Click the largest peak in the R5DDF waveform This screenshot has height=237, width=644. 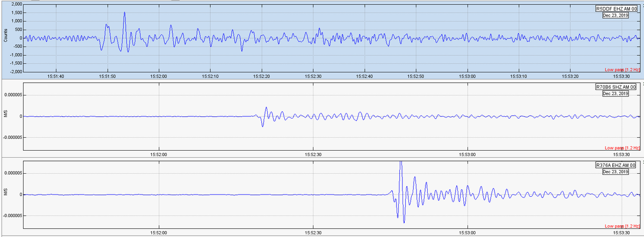coord(125,13)
